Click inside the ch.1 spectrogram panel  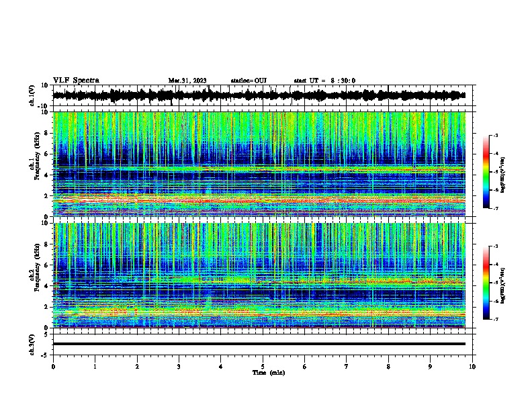tap(259, 164)
